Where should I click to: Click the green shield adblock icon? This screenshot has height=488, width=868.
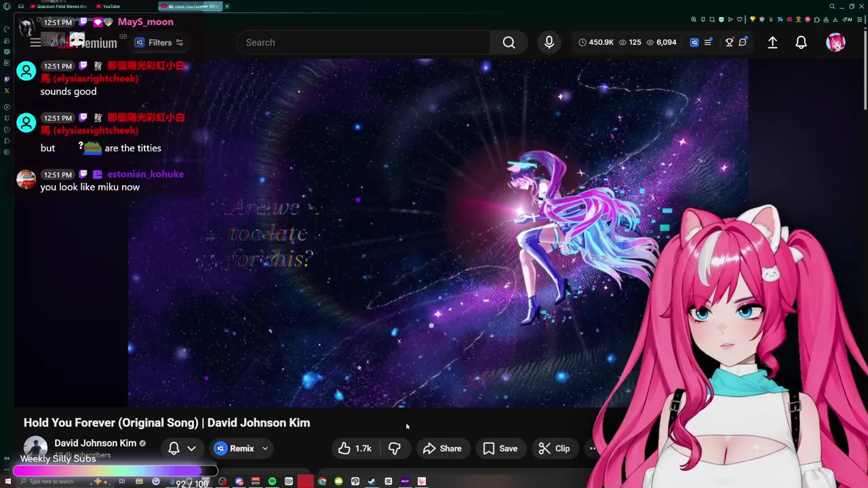pos(722,19)
